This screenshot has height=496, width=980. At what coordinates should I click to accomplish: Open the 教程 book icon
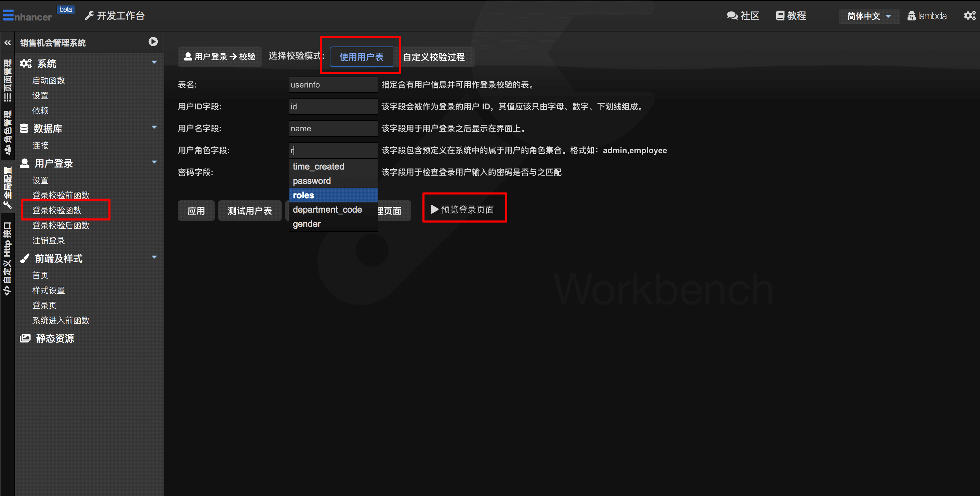coord(780,16)
